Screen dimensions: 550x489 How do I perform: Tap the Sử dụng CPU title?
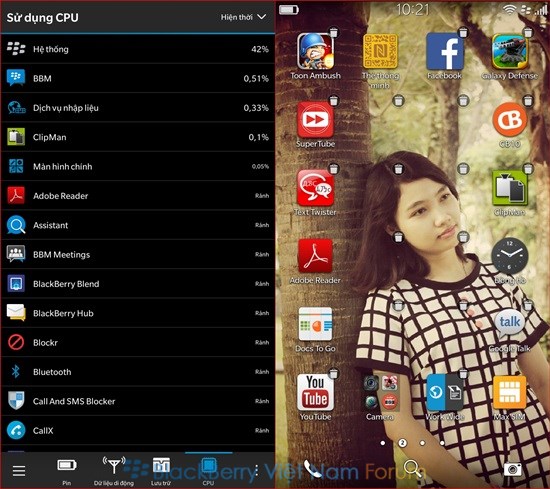(x=42, y=18)
